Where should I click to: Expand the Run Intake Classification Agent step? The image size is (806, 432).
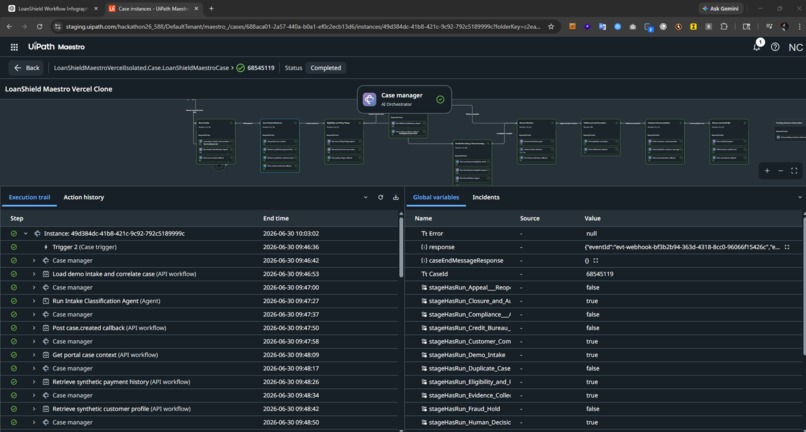tap(34, 301)
